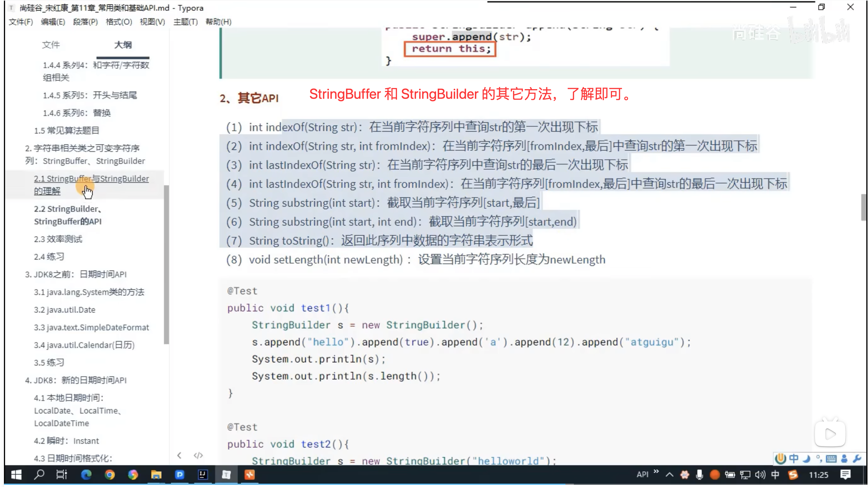868x487 pixels.
Task: Open Microsoft Edge from taskbar
Action: (x=86, y=475)
